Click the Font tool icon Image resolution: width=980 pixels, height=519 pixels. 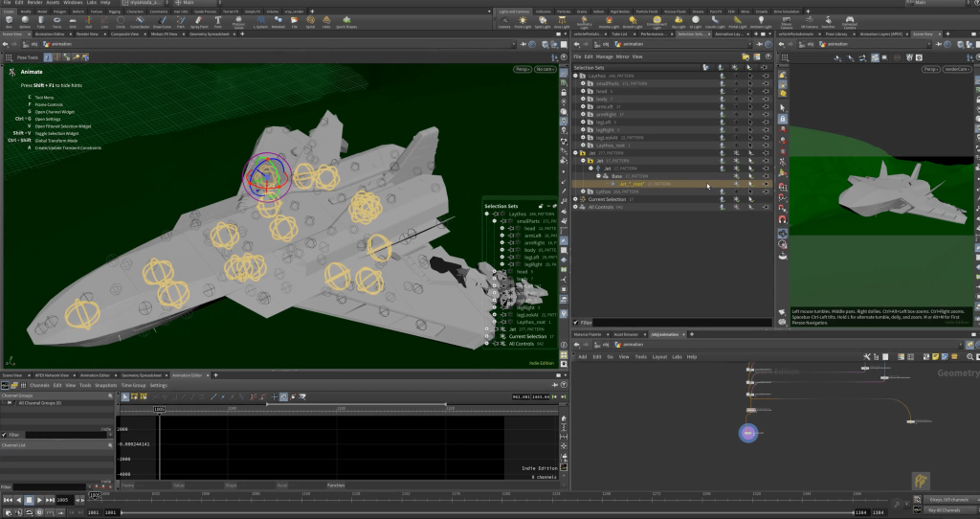[219, 22]
